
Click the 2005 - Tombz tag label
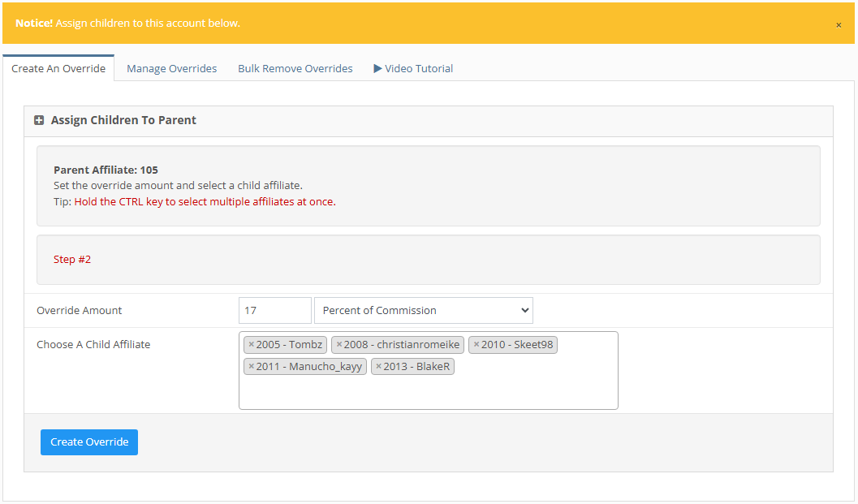pos(289,345)
